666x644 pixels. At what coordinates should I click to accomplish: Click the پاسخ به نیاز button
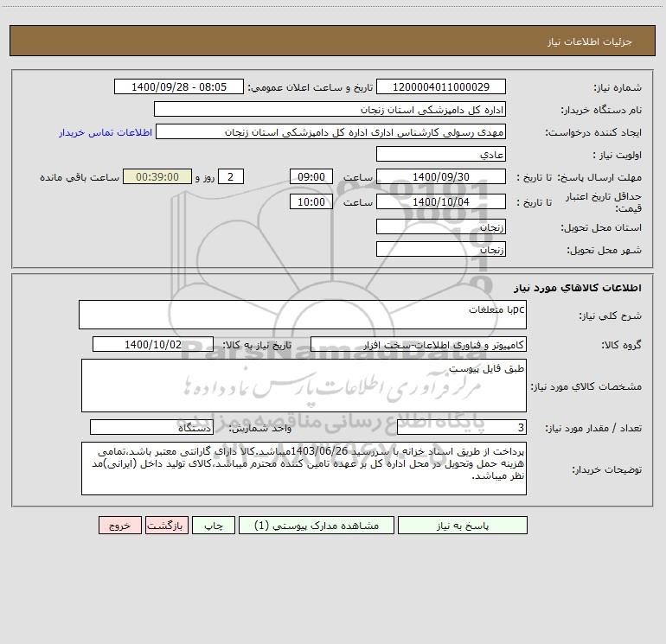pos(463,525)
